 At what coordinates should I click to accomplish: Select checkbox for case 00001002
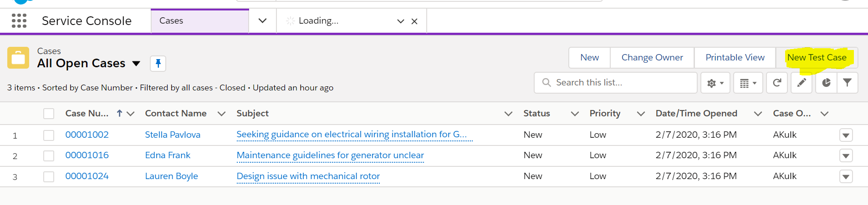pyautogui.click(x=49, y=135)
